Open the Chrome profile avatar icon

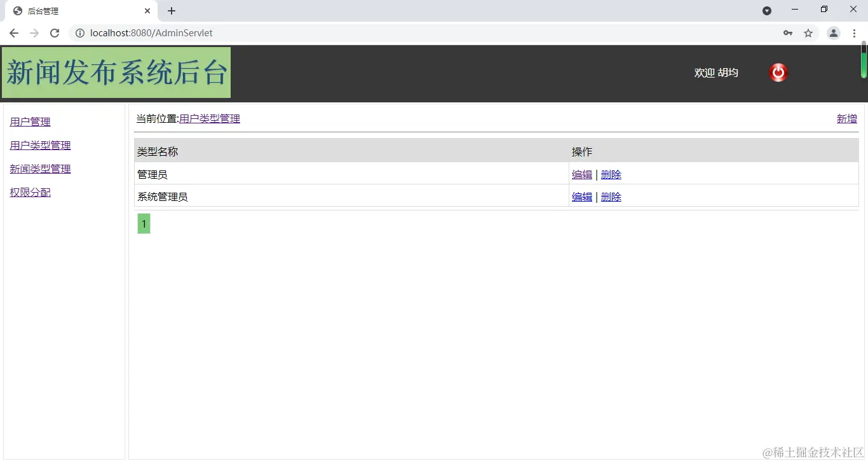pyautogui.click(x=834, y=33)
